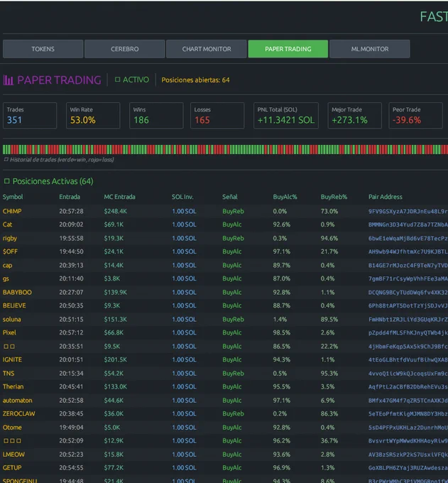Select the Cat symbol
The height and width of the screenshot is (483, 448).
pyautogui.click(x=7, y=224)
